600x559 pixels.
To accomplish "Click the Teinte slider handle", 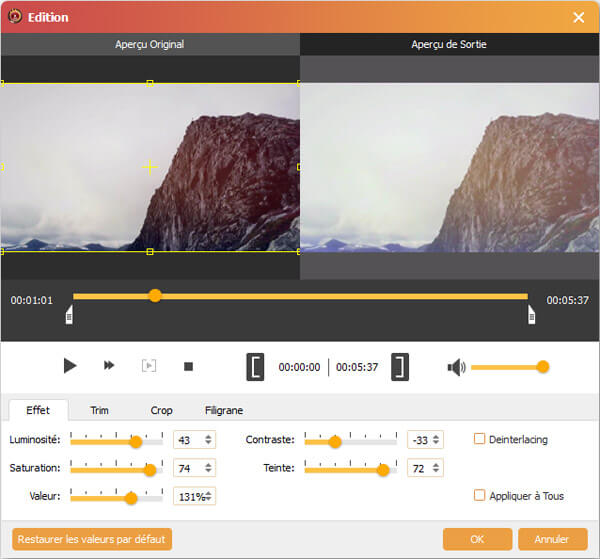I will pyautogui.click(x=382, y=469).
